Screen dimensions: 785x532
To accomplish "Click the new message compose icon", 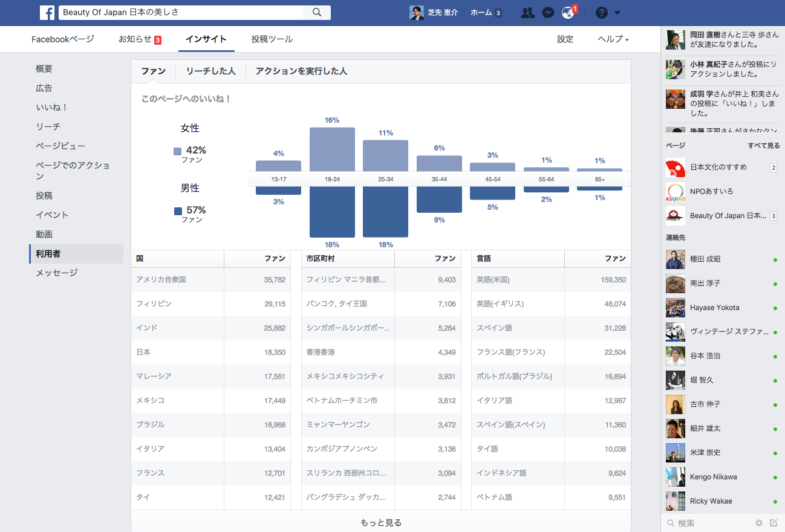I will click(774, 523).
